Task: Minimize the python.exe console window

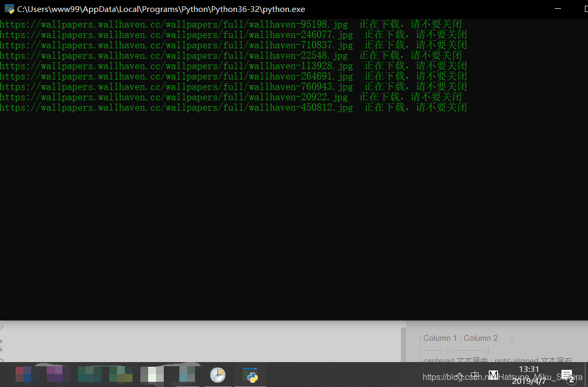Action: pyautogui.click(x=558, y=9)
